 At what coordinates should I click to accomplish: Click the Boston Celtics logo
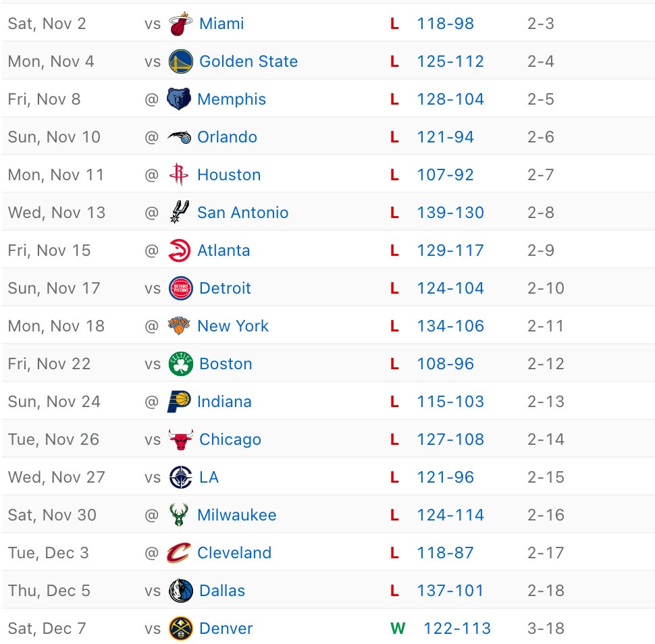point(180,364)
